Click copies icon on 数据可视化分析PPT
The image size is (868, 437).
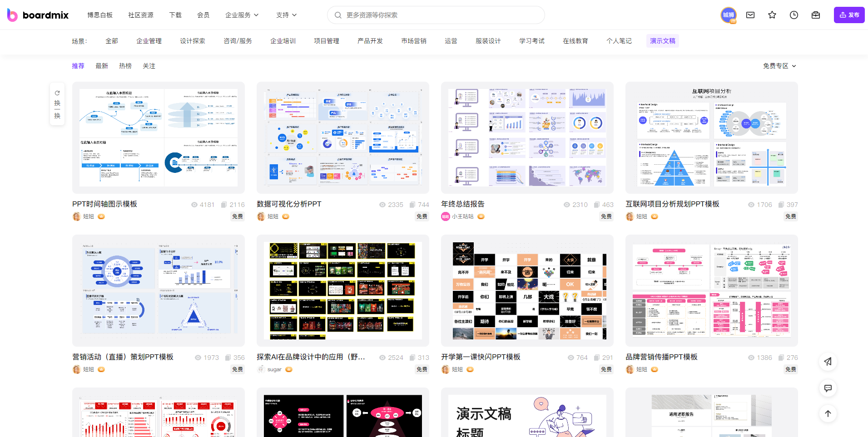coord(412,205)
